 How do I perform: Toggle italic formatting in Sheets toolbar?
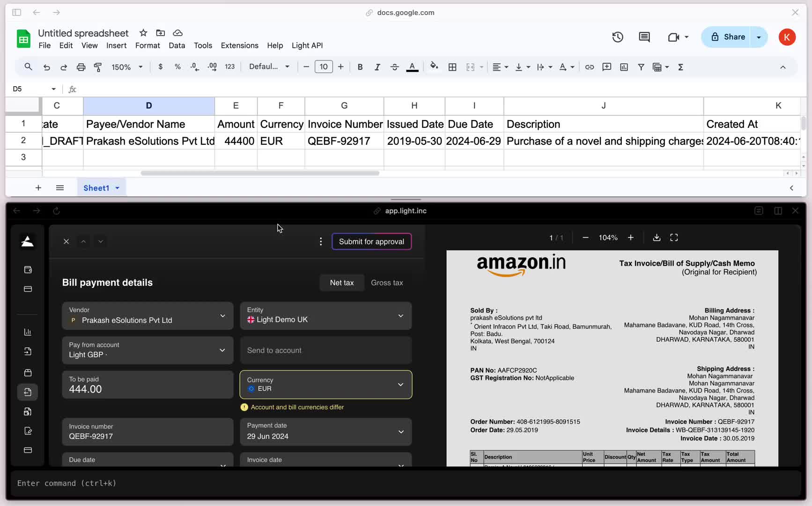tap(377, 67)
